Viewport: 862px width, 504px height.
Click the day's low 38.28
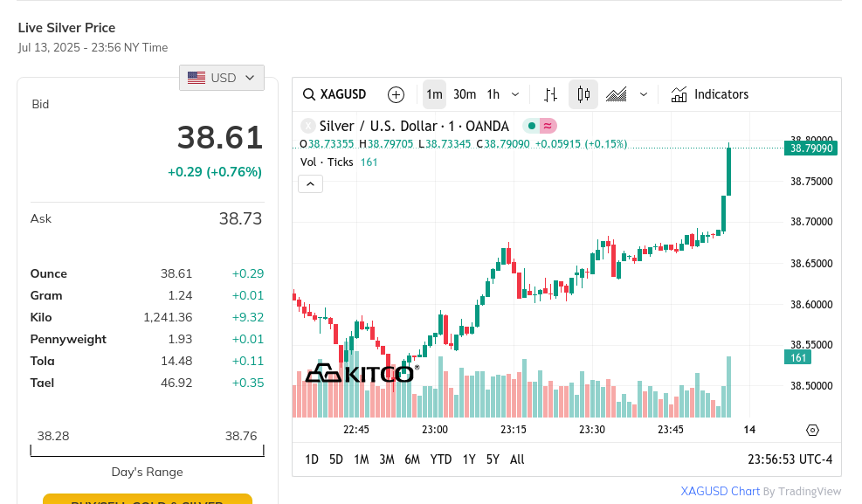[53, 437]
